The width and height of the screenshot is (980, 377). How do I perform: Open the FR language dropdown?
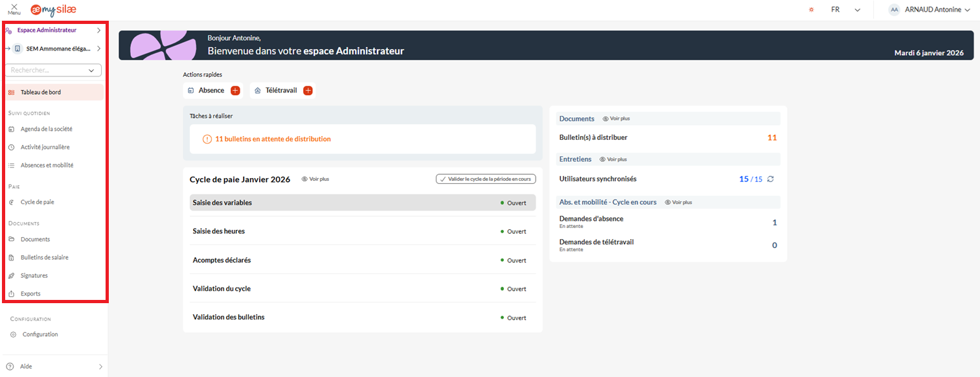(x=845, y=10)
